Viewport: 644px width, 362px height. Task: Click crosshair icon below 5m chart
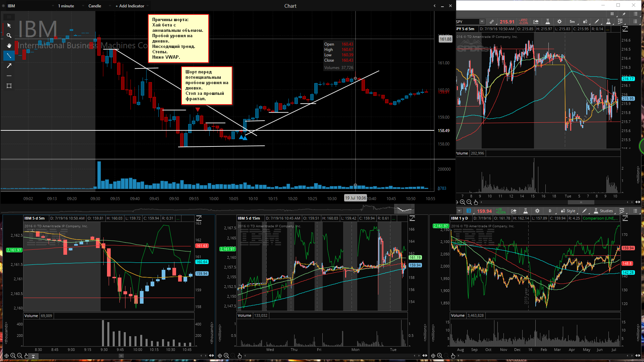point(6,356)
